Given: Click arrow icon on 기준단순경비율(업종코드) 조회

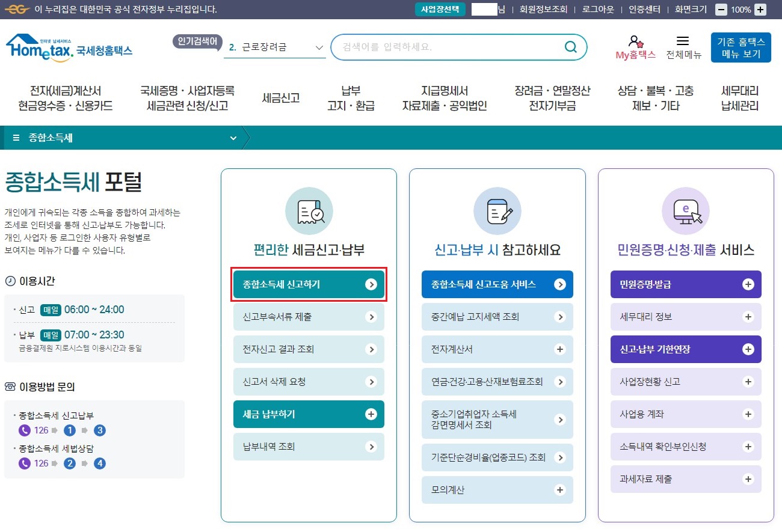Looking at the screenshot, I should (x=560, y=457).
